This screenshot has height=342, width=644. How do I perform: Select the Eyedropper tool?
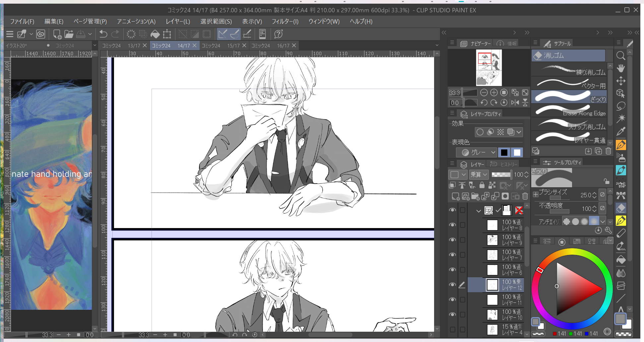pos(621,131)
